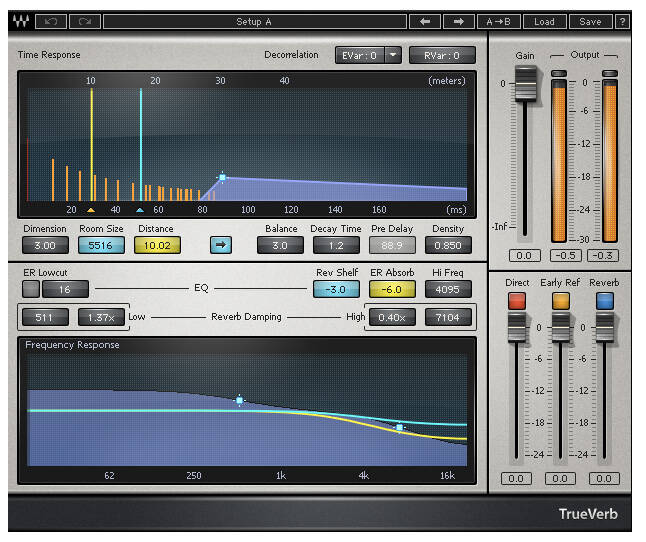Click the Distance value 10.02

click(x=157, y=245)
